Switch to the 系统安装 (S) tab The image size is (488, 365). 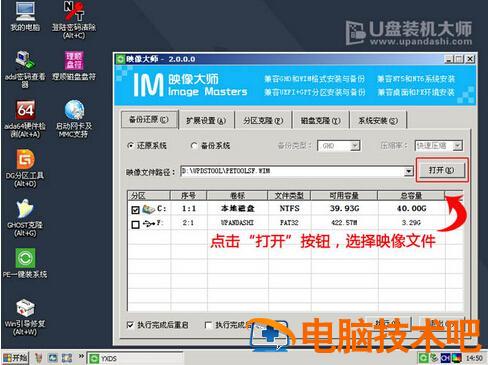[x=378, y=121]
